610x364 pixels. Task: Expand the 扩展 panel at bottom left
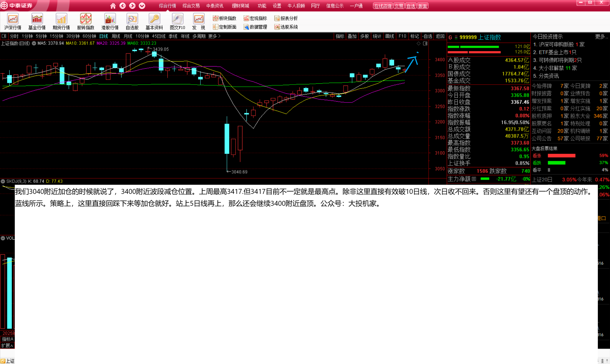(7, 346)
